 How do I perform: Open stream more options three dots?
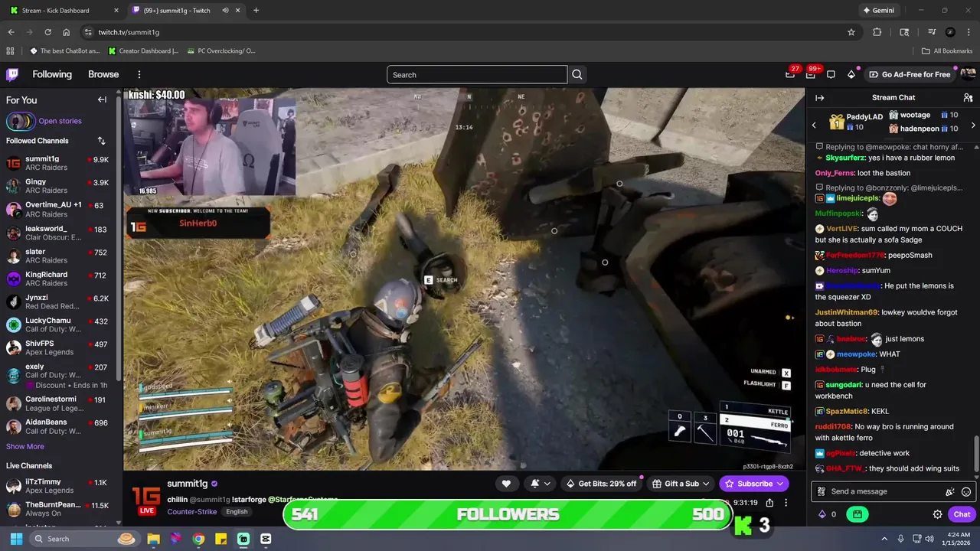[x=786, y=503]
